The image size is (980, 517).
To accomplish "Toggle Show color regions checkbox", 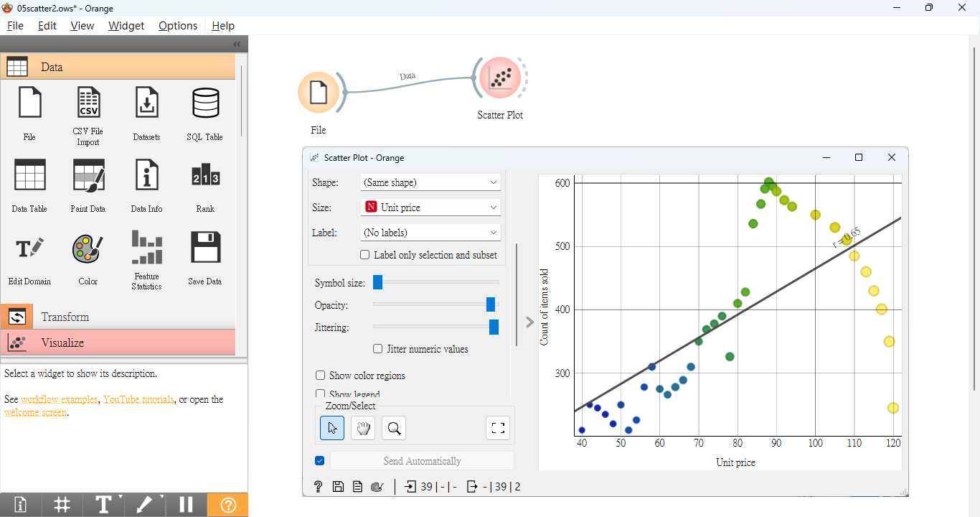I will [x=321, y=376].
